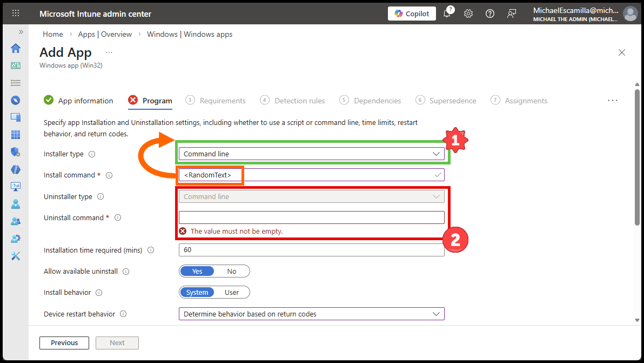
Task: Set Allow available uninstall to No
Action: (231, 271)
